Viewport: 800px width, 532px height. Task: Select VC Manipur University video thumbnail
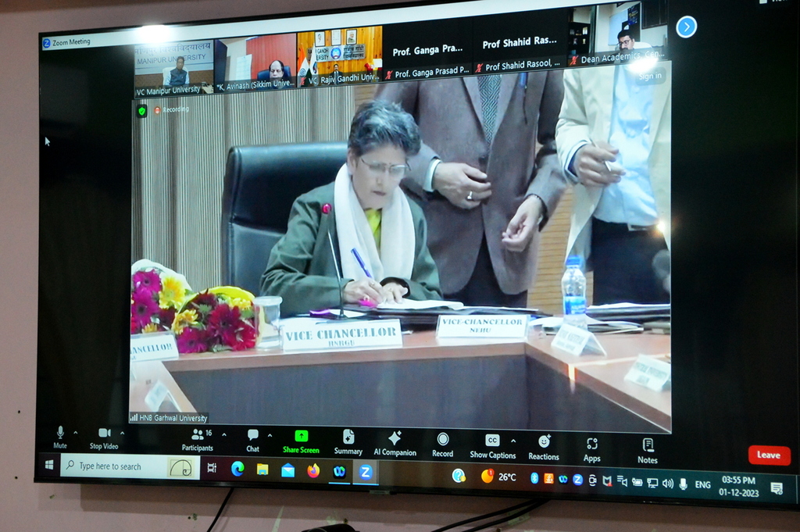click(174, 68)
